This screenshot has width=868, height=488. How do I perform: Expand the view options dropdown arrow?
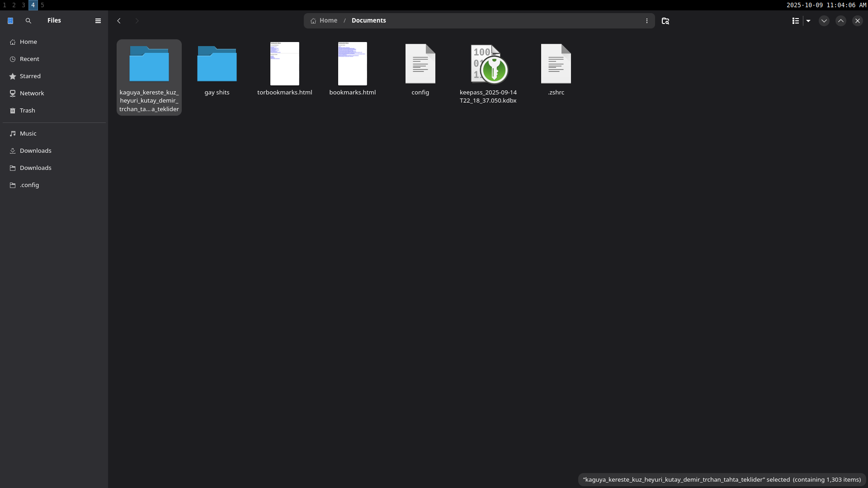point(808,21)
